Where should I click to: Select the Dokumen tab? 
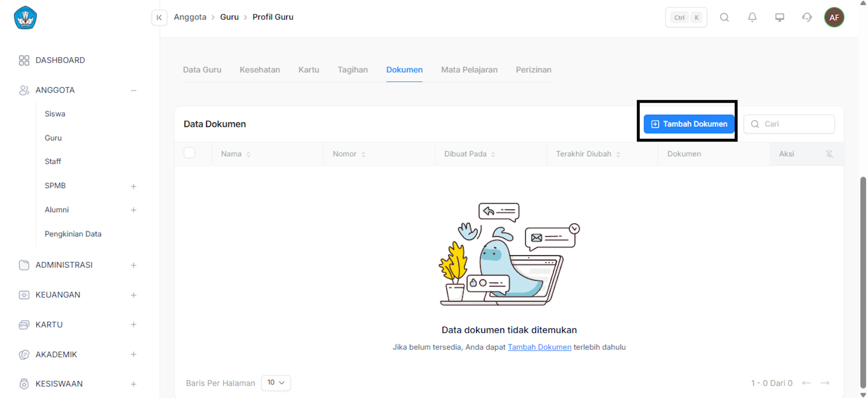click(404, 70)
